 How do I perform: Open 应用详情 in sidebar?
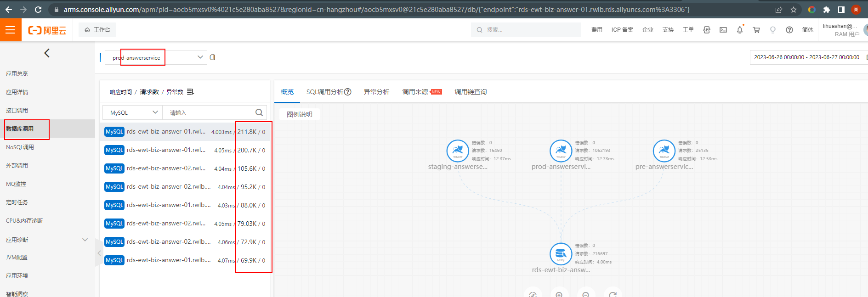pos(17,92)
